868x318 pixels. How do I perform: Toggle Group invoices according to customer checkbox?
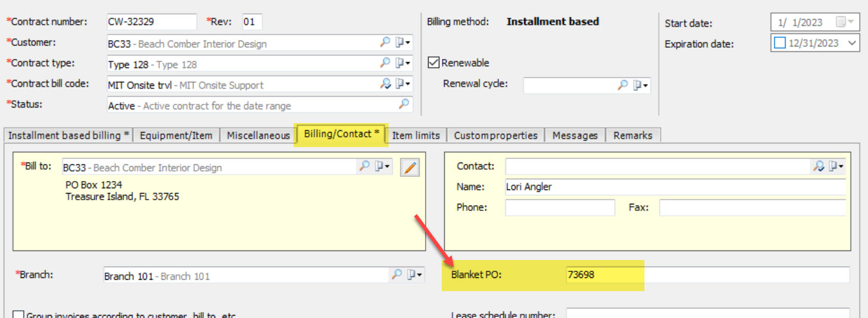coord(19,315)
